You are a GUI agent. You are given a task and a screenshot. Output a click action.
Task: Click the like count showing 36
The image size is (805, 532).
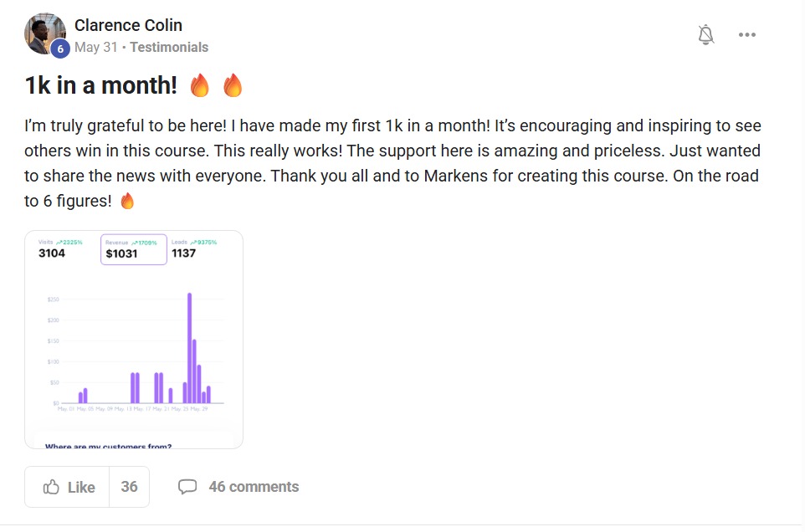tap(129, 487)
